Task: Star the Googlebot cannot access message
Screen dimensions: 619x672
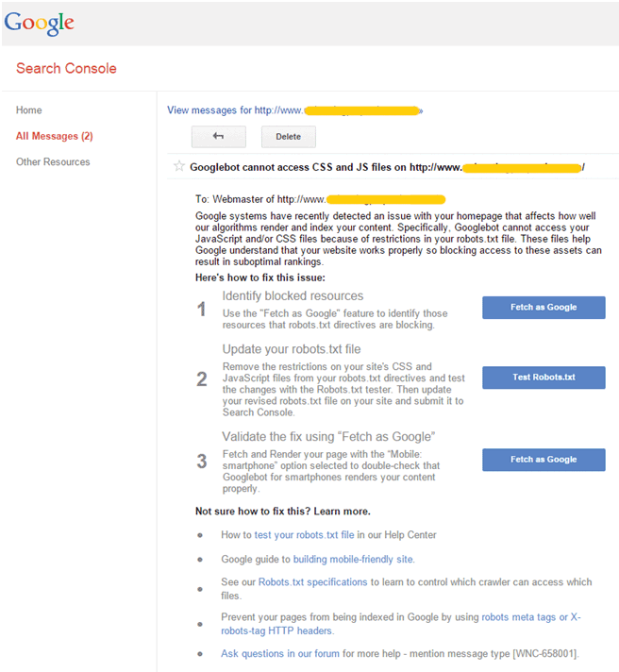Action: (x=178, y=166)
